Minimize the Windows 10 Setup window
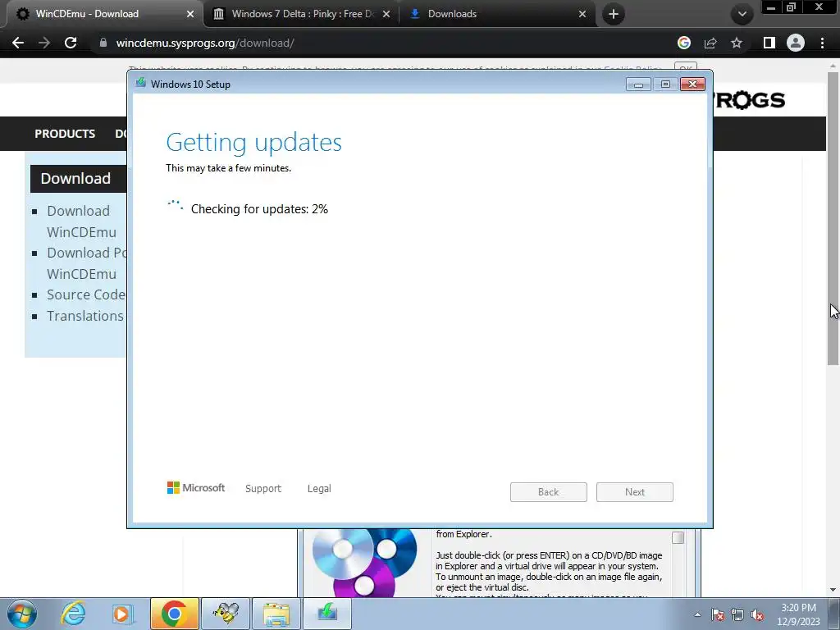 click(638, 84)
